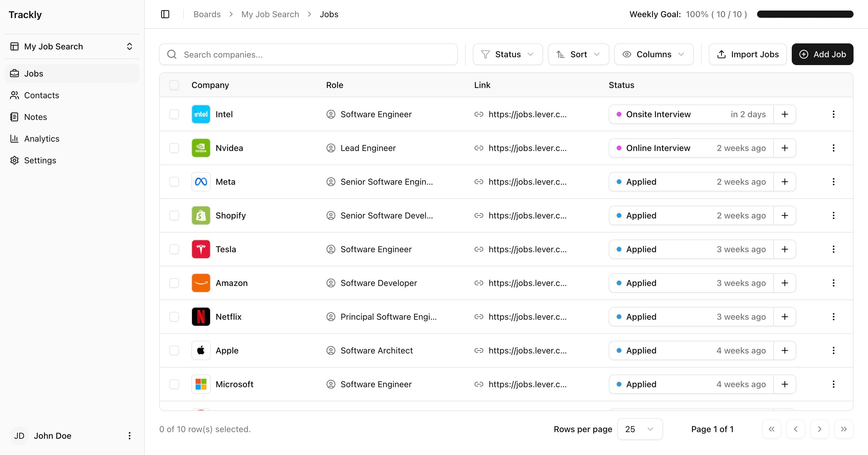868x455 pixels.
Task: Open the Netflix job posting link
Action: pos(527,317)
